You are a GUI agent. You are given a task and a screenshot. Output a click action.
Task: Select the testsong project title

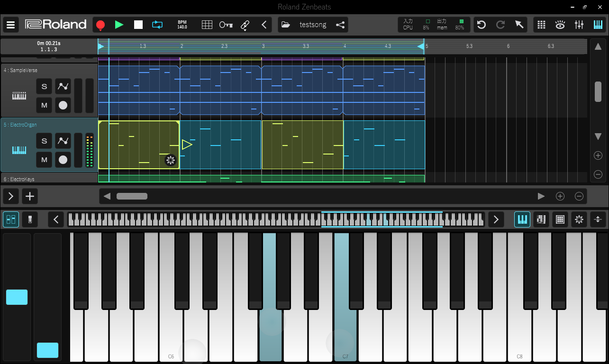tap(313, 25)
